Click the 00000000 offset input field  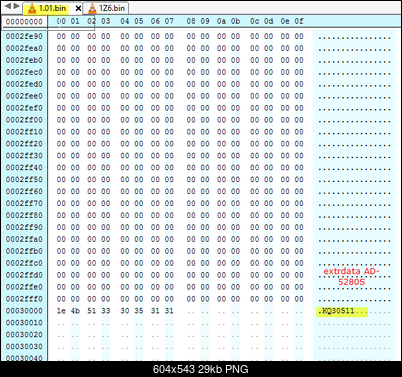[x=24, y=22]
